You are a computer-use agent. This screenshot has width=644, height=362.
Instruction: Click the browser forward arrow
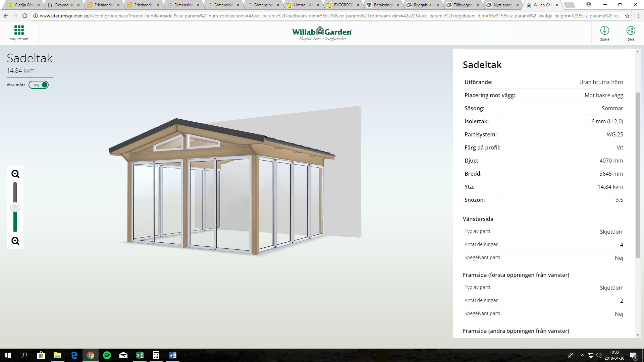coord(15,16)
